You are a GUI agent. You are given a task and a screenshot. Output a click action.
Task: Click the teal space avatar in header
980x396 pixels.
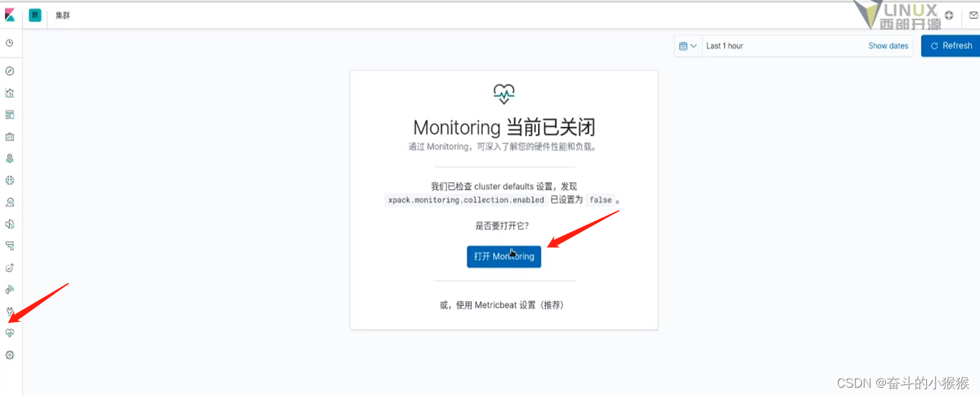click(x=35, y=15)
